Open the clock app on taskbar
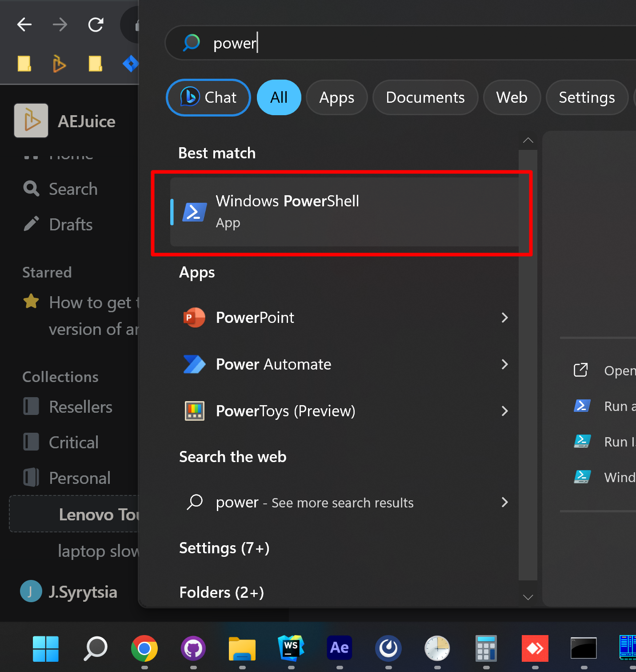 pos(437,648)
